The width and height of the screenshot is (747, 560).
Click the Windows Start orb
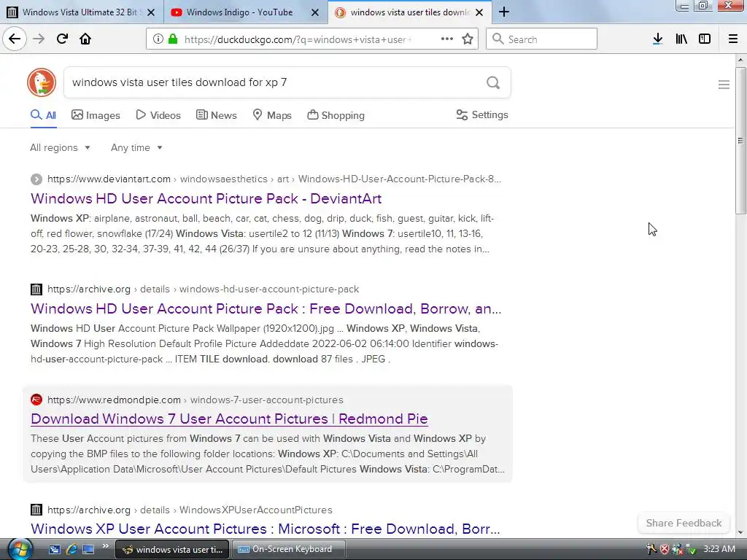pos(20,548)
